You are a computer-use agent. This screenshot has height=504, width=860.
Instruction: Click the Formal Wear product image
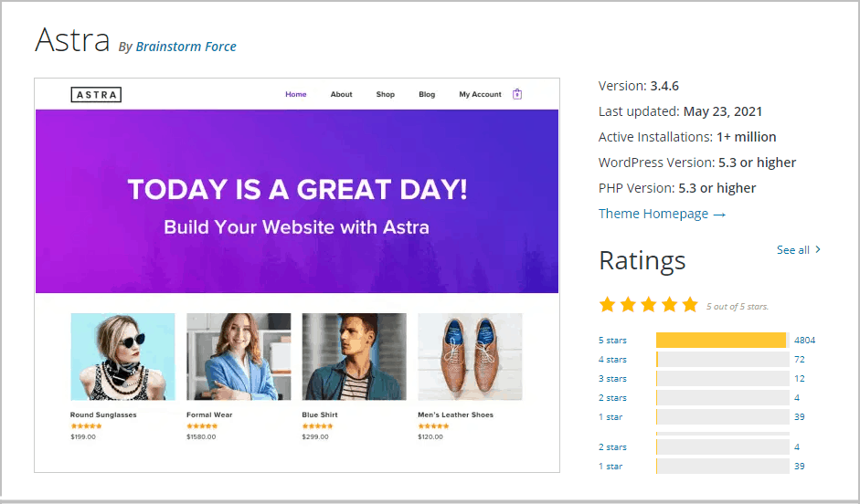click(239, 357)
